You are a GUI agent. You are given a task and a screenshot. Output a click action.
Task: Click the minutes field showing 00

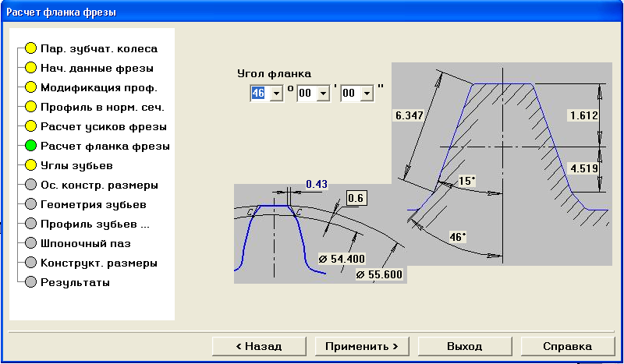pyautogui.click(x=307, y=94)
